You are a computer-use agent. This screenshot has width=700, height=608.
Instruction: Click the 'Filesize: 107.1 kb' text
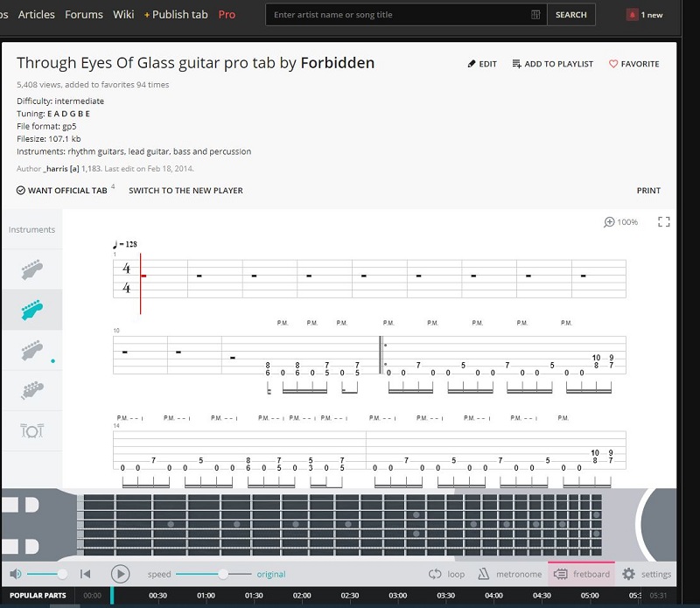[x=49, y=139]
